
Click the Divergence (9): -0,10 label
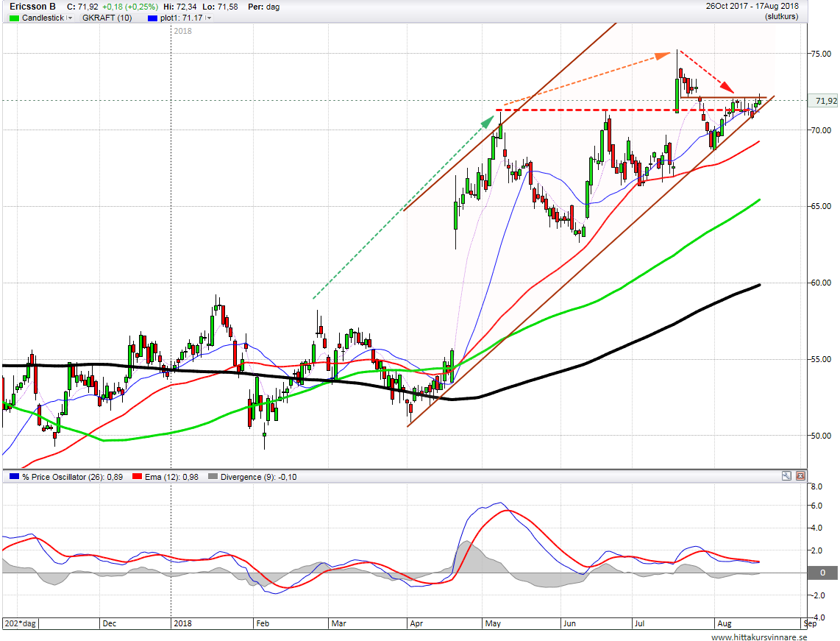[259, 477]
